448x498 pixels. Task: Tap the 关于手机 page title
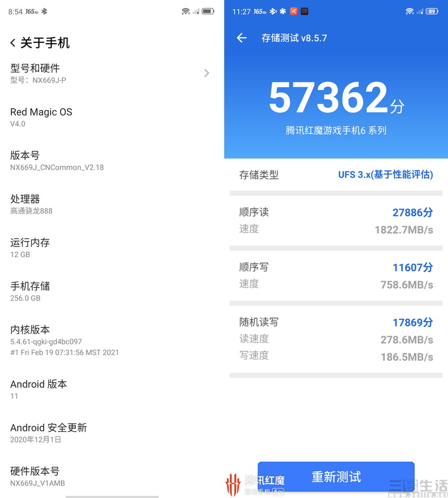click(45, 43)
